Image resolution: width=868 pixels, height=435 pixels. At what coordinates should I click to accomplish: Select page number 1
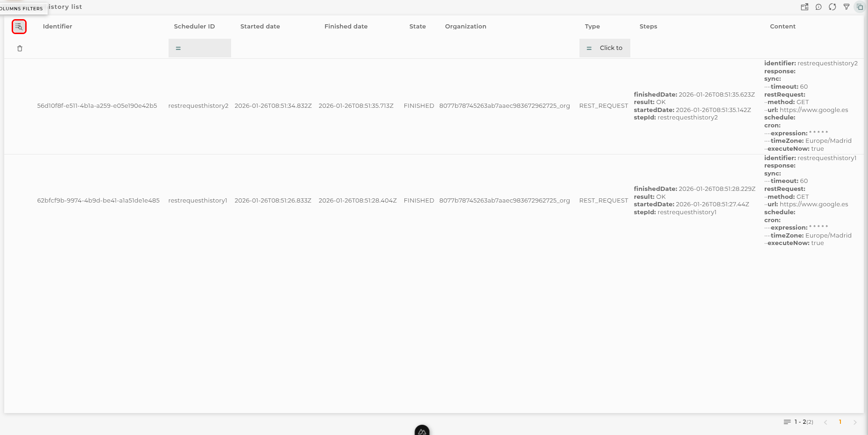pos(840,422)
